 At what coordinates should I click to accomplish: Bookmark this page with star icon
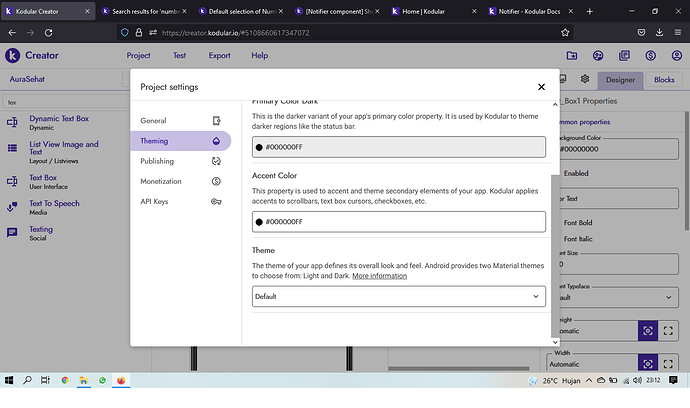tap(565, 33)
